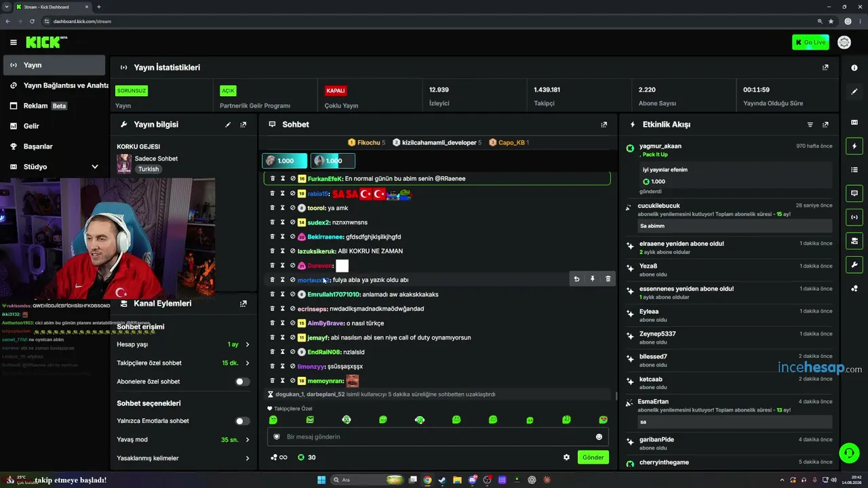Pop out the Yayın İstatistikleri panel

pos(825,68)
